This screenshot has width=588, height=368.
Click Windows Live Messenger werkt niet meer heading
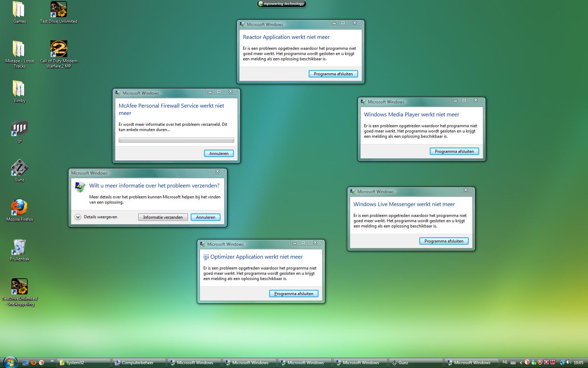(404, 204)
